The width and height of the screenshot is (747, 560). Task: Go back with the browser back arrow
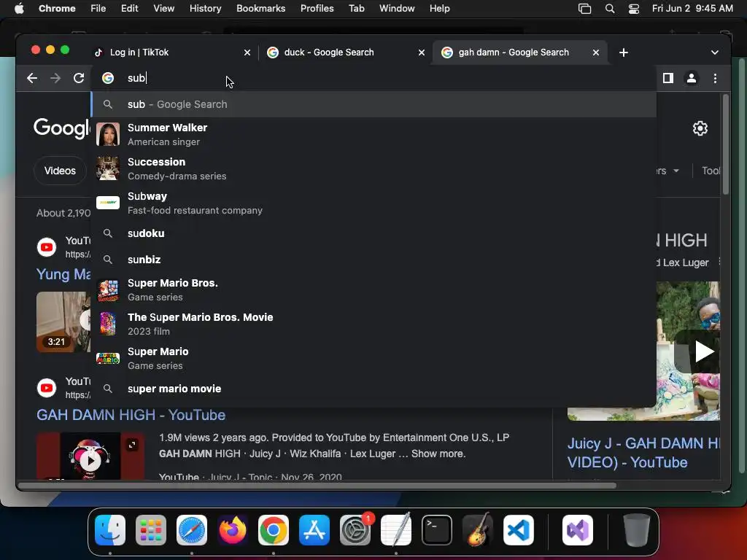32,78
